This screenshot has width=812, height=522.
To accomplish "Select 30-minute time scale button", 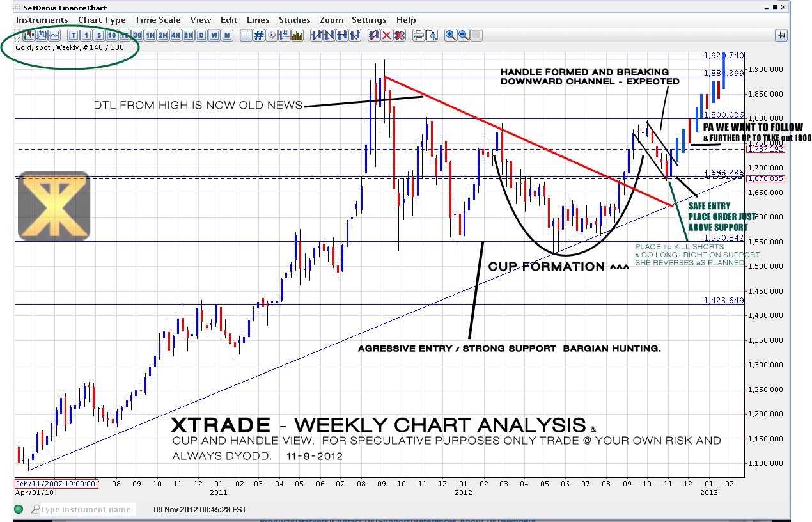I will 137,35.
